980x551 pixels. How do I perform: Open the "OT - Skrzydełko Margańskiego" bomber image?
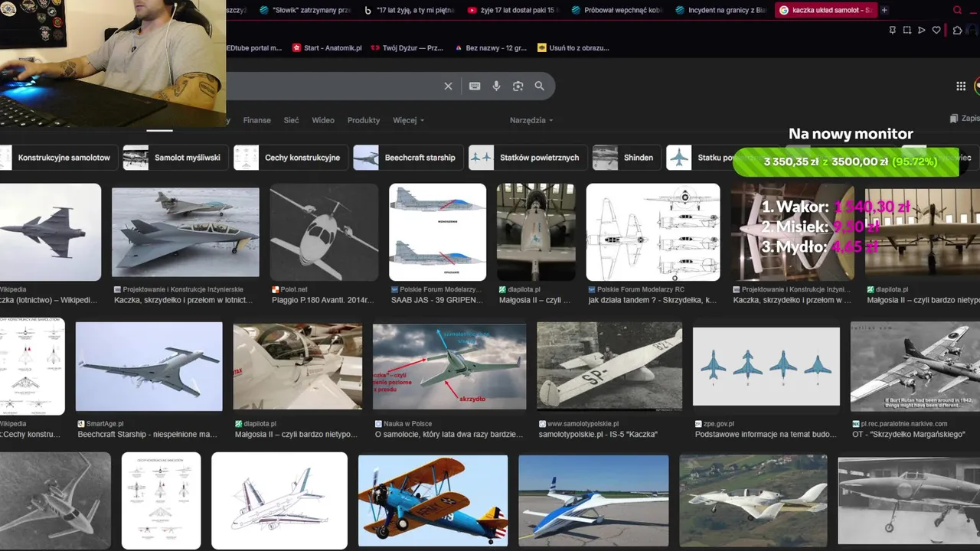click(916, 367)
